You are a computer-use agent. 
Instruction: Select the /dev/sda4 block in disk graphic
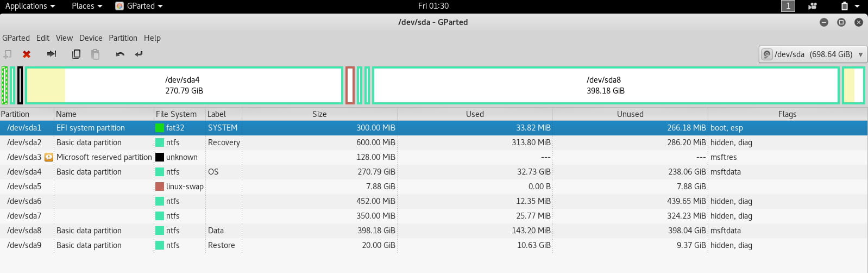click(x=184, y=85)
